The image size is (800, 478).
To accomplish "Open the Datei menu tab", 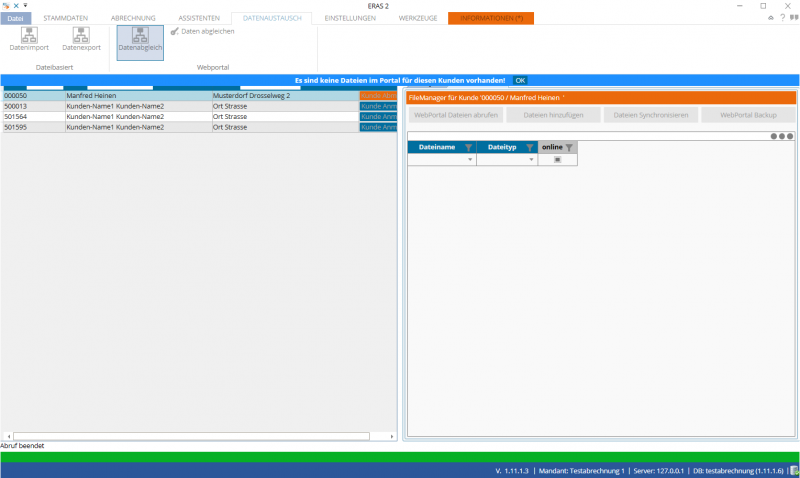I will pyautogui.click(x=15, y=18).
